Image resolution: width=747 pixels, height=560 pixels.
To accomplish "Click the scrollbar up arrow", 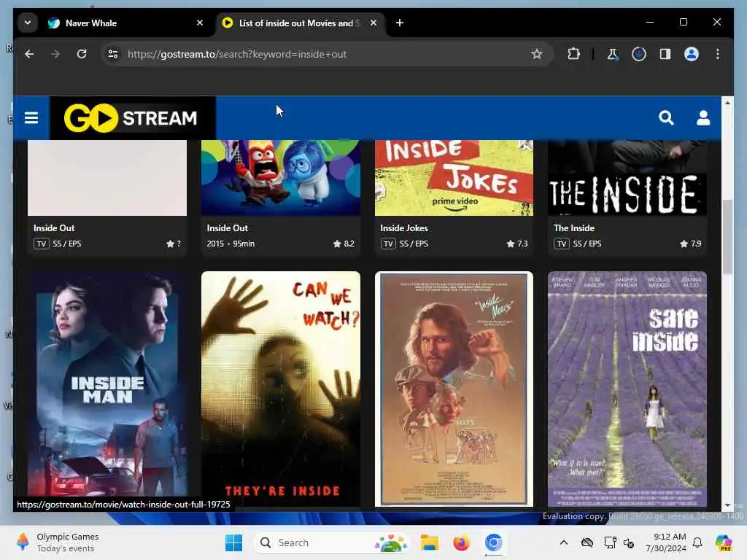I will (x=727, y=103).
